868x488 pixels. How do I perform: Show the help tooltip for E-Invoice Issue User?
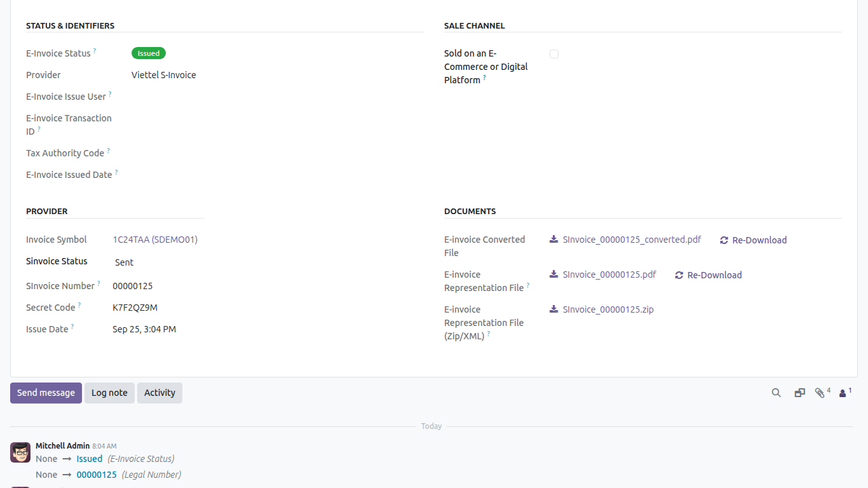pos(110,93)
